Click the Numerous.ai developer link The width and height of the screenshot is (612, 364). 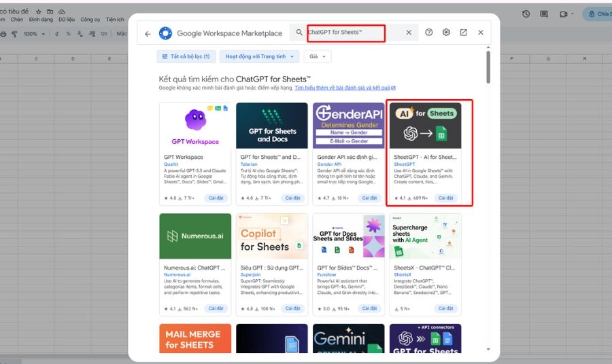[177, 275]
